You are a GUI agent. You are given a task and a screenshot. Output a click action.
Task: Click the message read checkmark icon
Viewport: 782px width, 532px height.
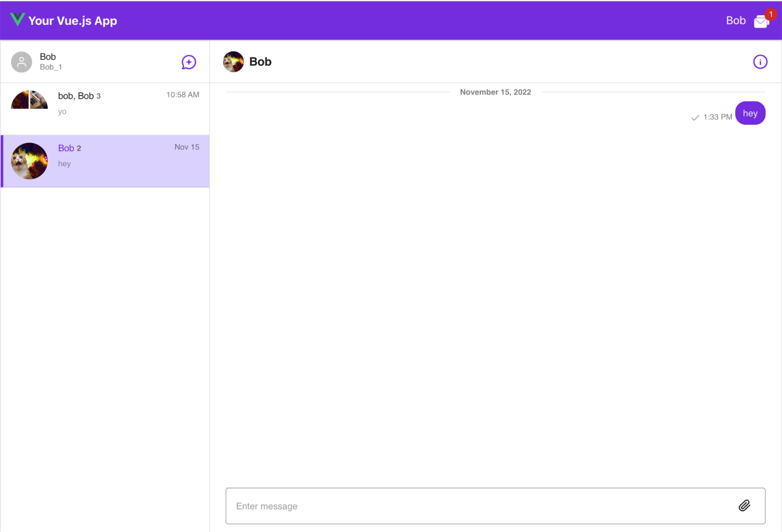coord(695,118)
